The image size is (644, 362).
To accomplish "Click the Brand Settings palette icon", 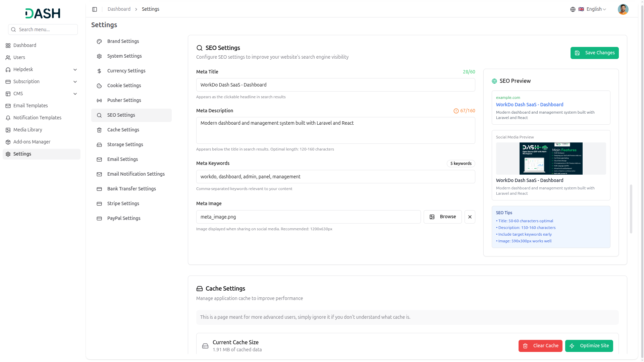I will click(x=99, y=42).
